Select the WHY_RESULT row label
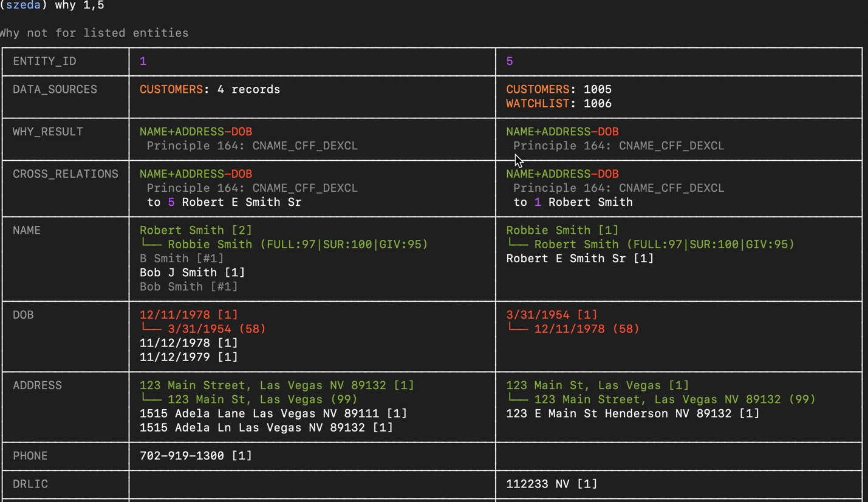 (47, 132)
